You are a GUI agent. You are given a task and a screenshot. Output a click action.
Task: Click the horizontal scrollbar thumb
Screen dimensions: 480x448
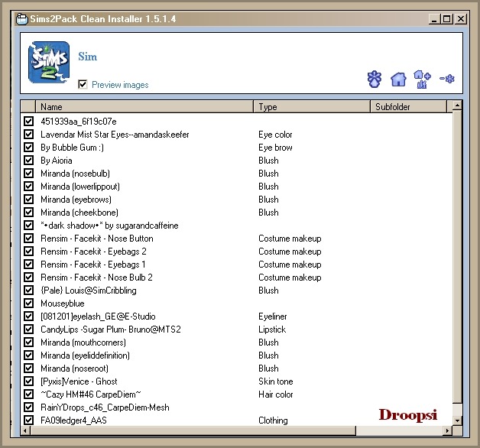point(193,430)
